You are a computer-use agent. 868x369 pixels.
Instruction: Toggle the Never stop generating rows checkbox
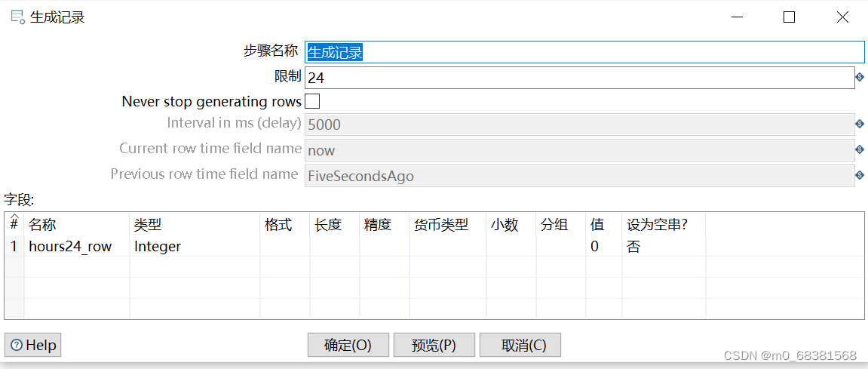(312, 101)
